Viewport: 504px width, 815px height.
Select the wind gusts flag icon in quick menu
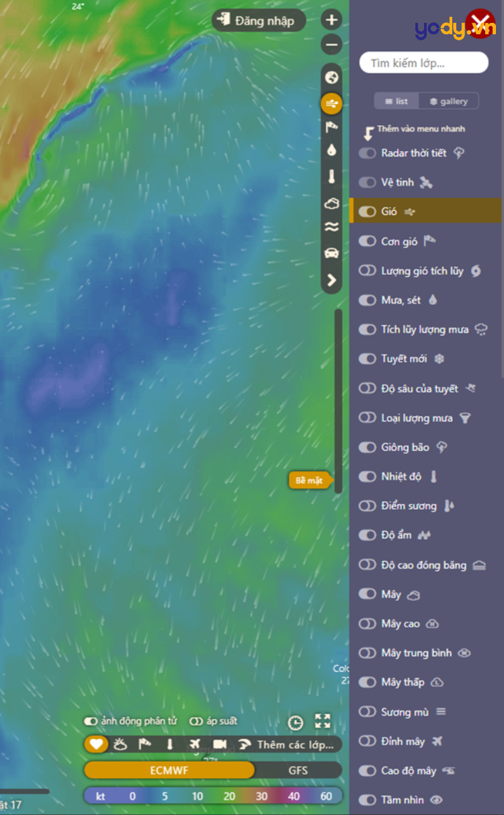click(331, 128)
